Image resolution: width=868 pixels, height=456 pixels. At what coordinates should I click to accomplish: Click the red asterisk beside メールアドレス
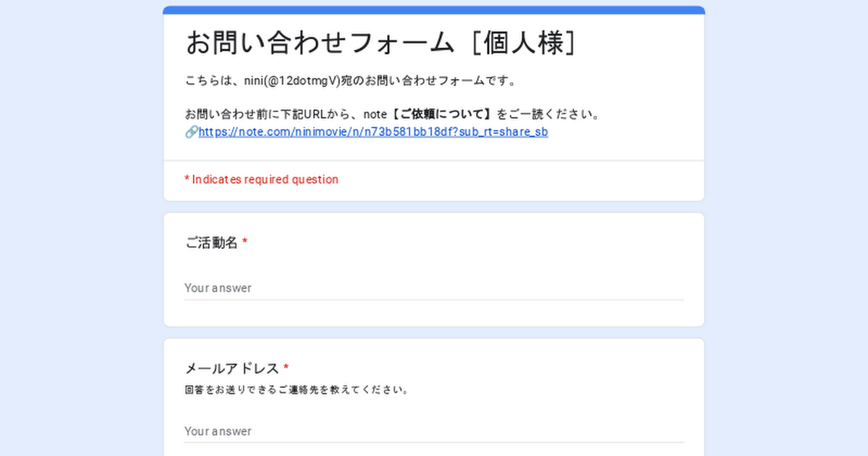pos(286,368)
